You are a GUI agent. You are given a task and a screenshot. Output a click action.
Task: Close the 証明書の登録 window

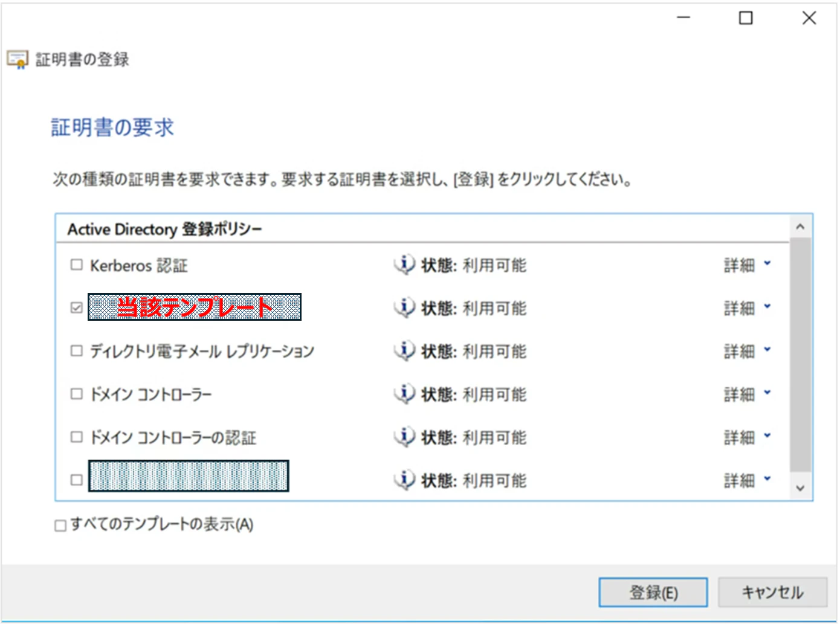809,18
